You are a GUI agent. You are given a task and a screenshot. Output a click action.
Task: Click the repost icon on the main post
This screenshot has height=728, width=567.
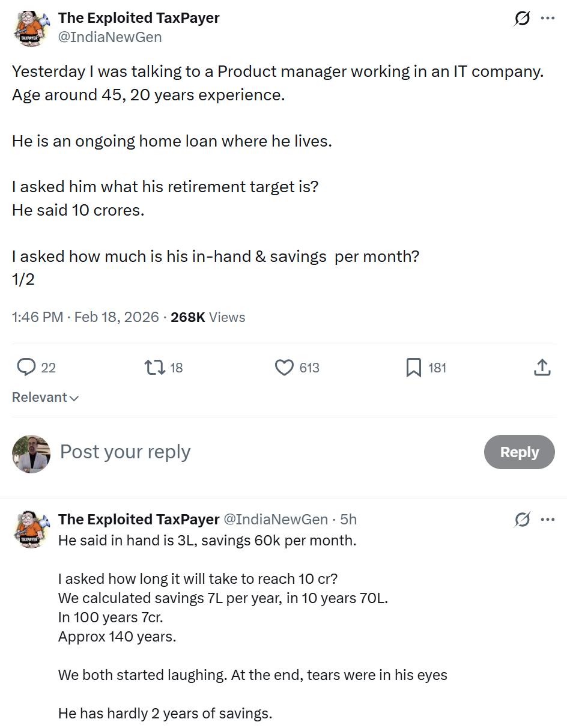155,367
